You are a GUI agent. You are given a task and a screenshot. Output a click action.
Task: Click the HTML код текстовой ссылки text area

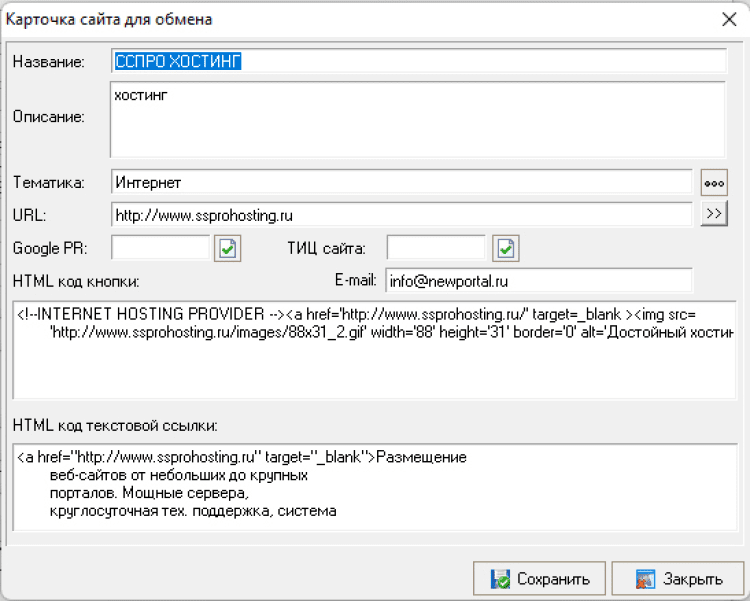coord(375,487)
